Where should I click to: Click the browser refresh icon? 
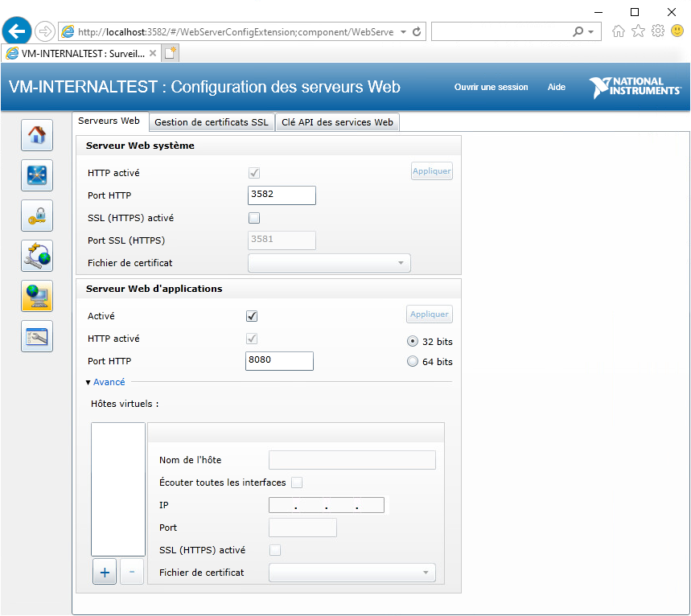pos(417,32)
